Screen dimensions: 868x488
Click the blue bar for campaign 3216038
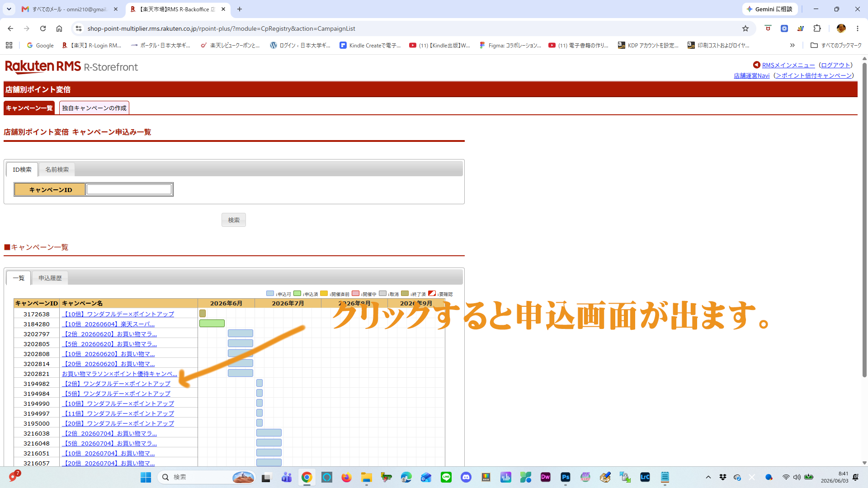269,433
